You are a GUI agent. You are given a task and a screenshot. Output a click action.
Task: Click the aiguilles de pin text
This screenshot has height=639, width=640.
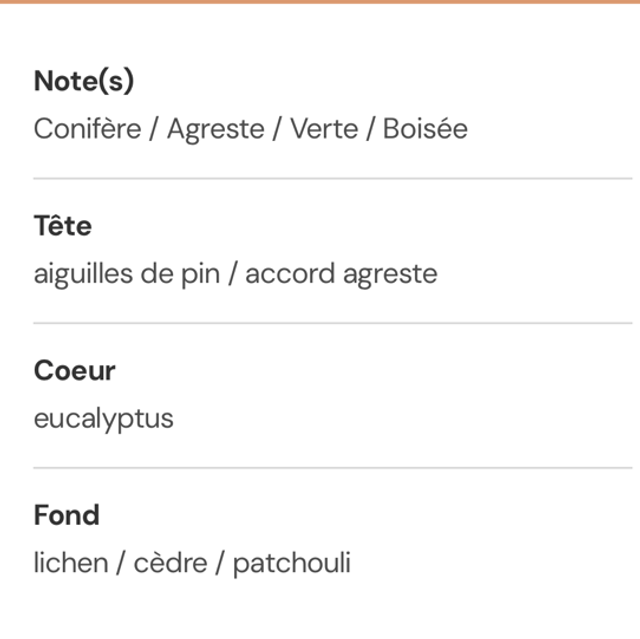125,273
